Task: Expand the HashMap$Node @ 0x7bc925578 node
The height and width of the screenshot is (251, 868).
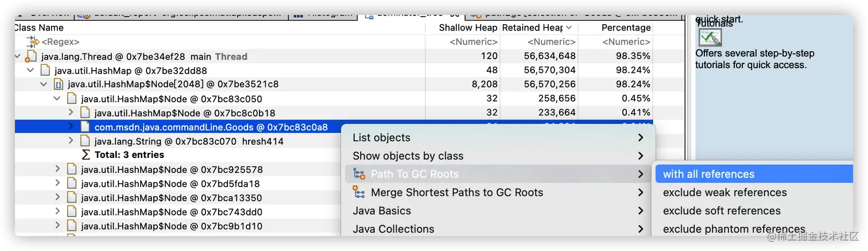Action: click(57, 169)
